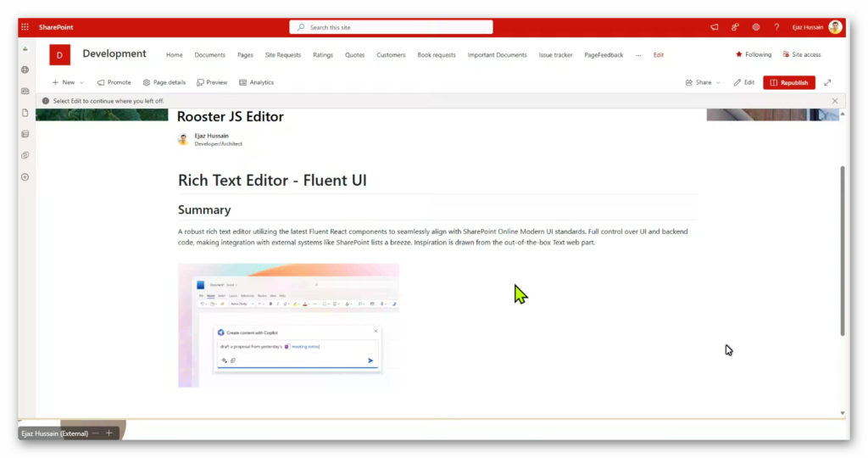Click the Republish button
Image resolution: width=868 pixels, height=458 pixels.
[789, 82]
